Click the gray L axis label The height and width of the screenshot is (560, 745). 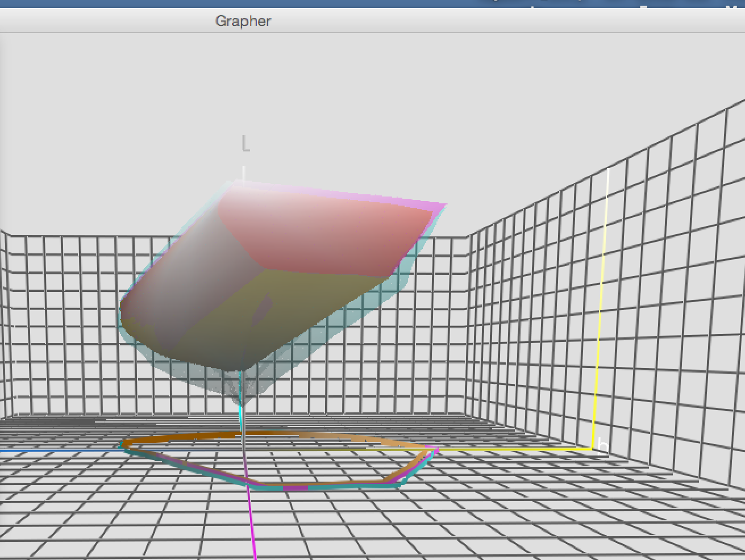245,144
